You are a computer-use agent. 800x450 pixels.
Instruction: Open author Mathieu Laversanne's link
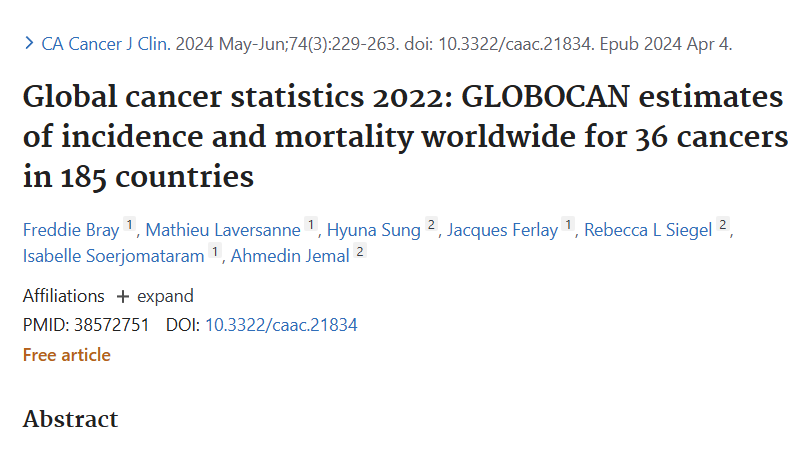point(222,230)
